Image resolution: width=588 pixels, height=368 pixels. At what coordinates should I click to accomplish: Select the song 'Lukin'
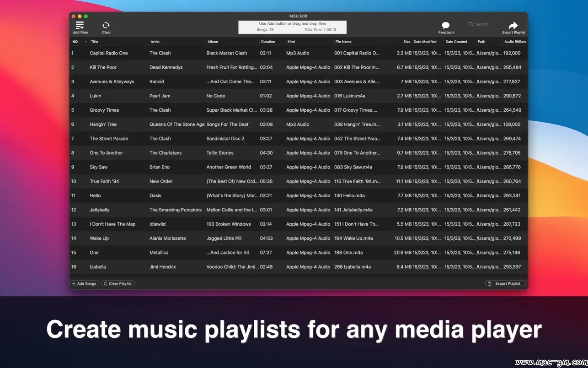[x=96, y=96]
